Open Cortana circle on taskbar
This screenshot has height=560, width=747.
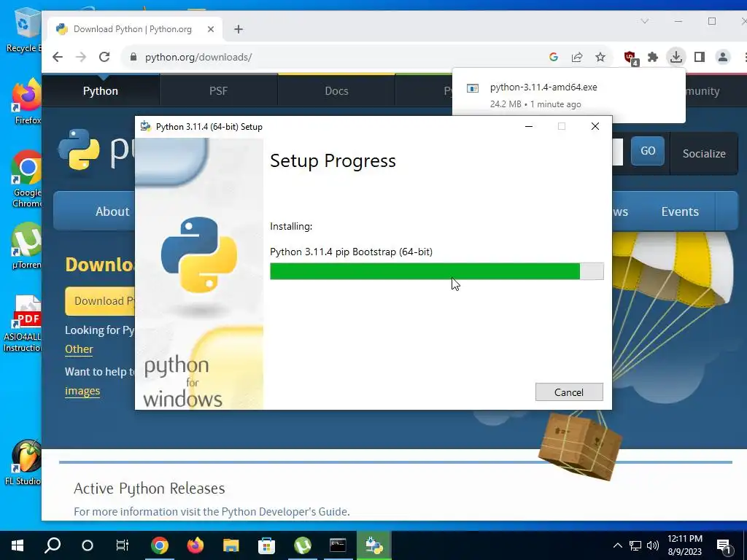point(88,545)
